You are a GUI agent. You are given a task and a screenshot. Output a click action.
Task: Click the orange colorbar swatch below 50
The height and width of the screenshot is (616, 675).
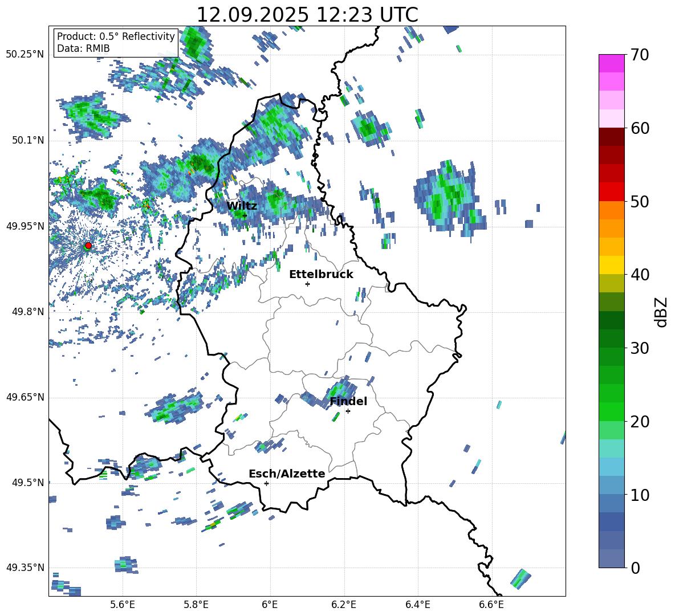[x=611, y=210]
